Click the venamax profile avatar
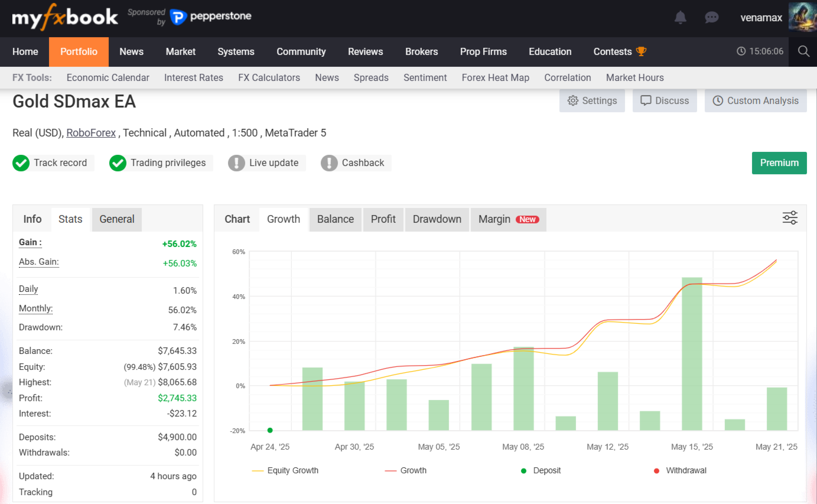This screenshot has width=817, height=504. click(802, 17)
